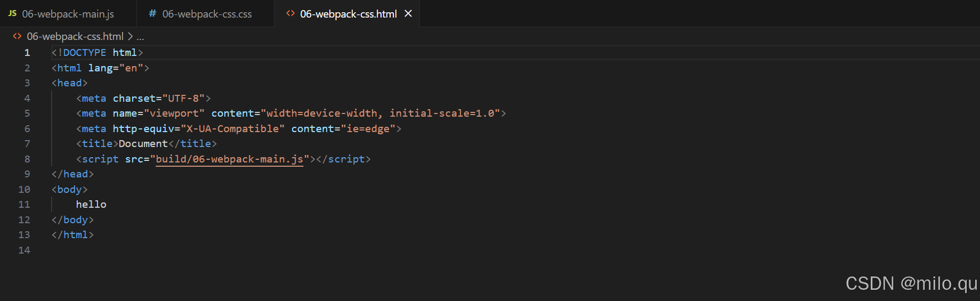Click the closing html tag on line 13
The height and width of the screenshot is (301, 980).
pos(72,235)
